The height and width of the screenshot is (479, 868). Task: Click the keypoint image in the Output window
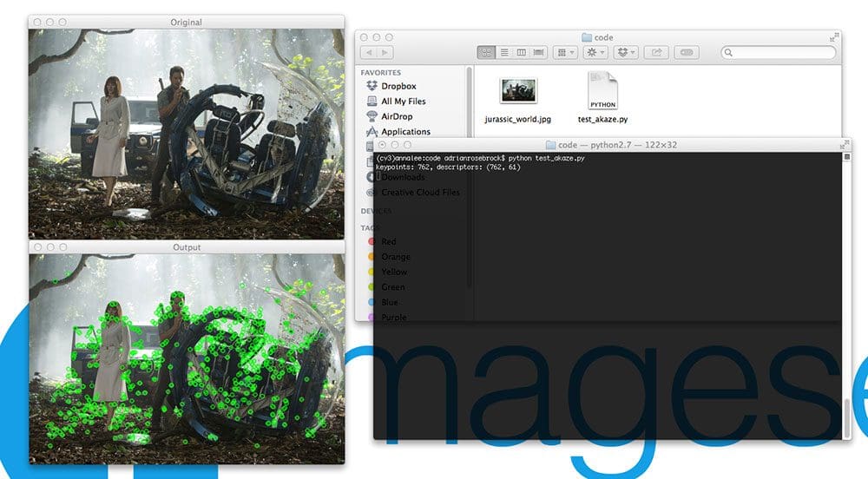click(187, 359)
